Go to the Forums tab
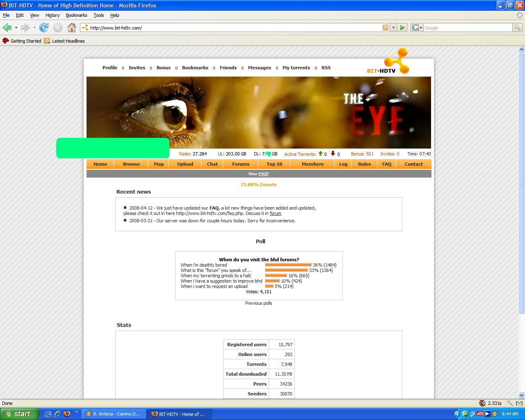The width and height of the screenshot is (525, 420). pos(241,164)
